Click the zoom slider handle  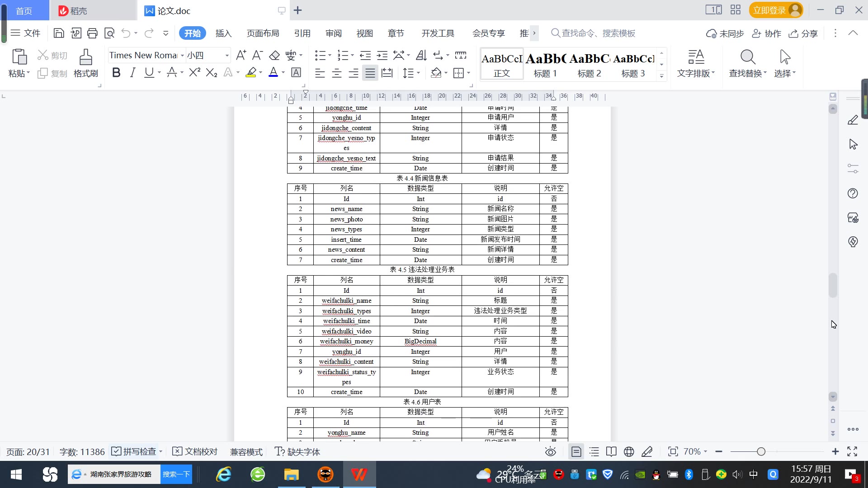tap(761, 452)
